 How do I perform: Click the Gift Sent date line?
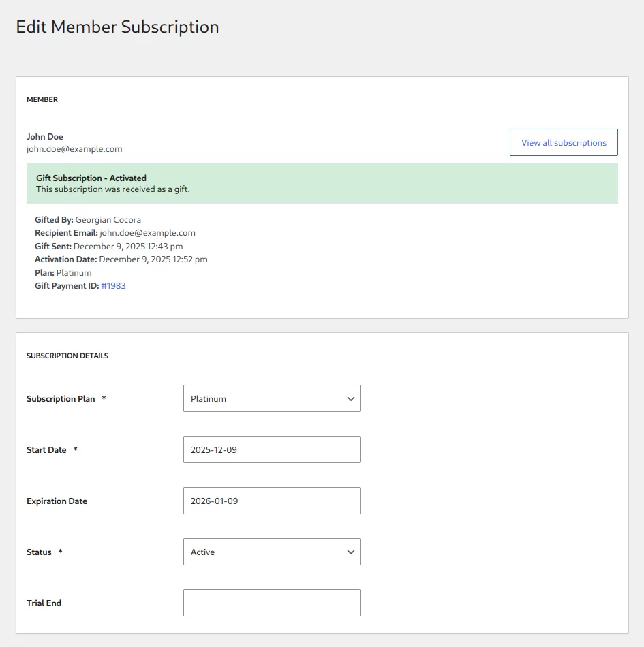[x=108, y=247]
